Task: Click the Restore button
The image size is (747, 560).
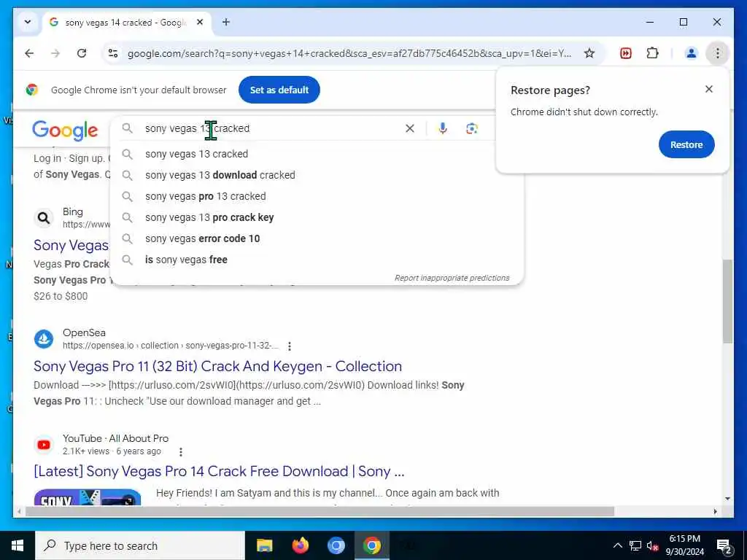Action: click(x=686, y=145)
